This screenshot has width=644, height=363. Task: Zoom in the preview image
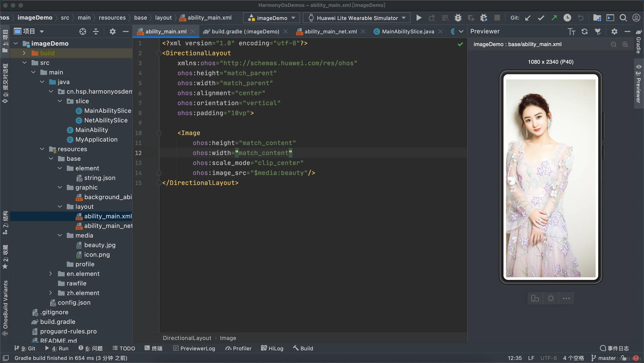[625, 44]
